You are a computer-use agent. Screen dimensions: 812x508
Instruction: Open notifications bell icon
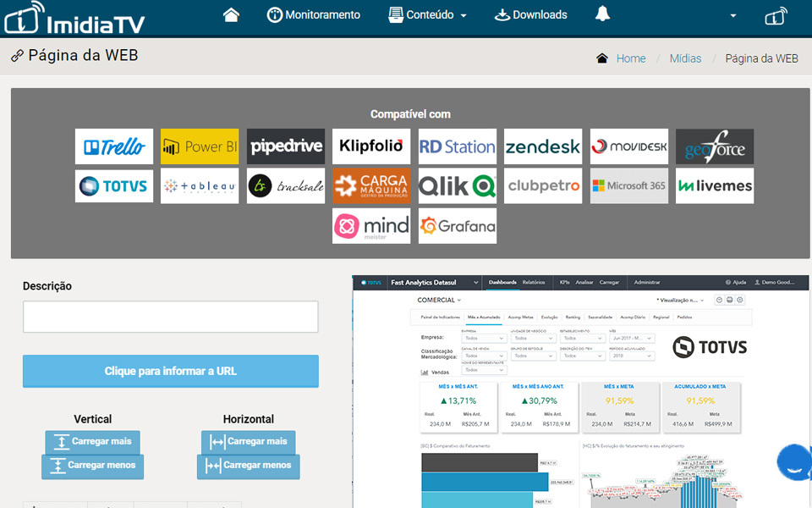602,14
